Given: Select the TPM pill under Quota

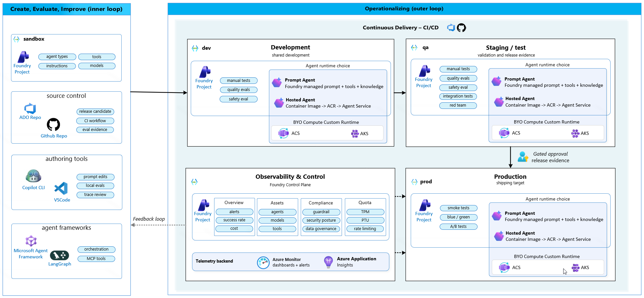Looking at the screenshot, I should [365, 212].
